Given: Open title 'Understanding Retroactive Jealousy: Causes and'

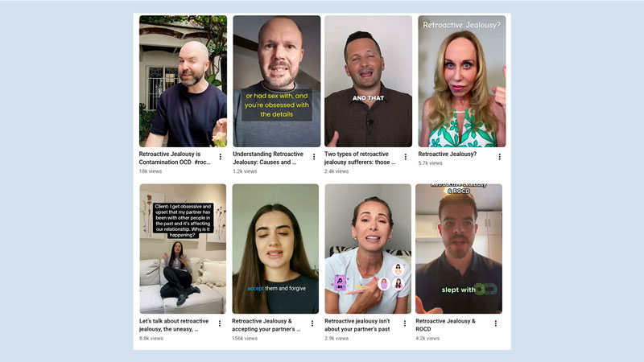Looking at the screenshot, I should click(x=268, y=158).
